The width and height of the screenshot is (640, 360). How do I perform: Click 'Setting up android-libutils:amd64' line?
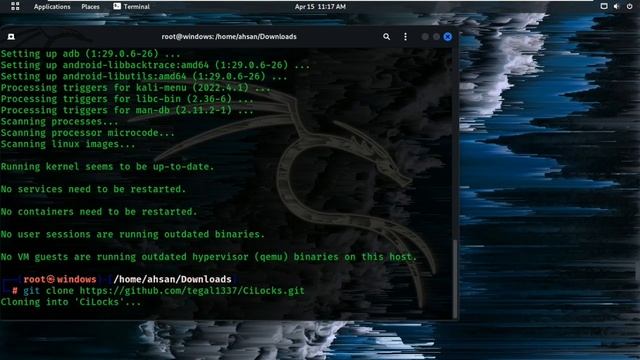(144, 76)
